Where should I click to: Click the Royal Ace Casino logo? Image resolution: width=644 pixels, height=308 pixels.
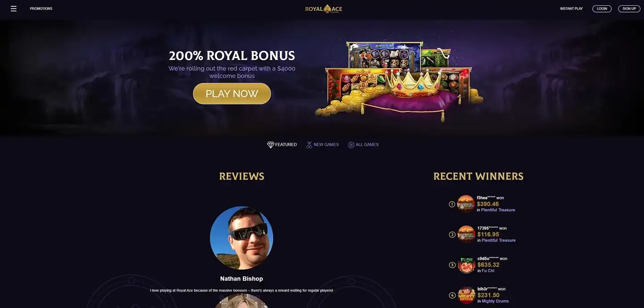323,9
